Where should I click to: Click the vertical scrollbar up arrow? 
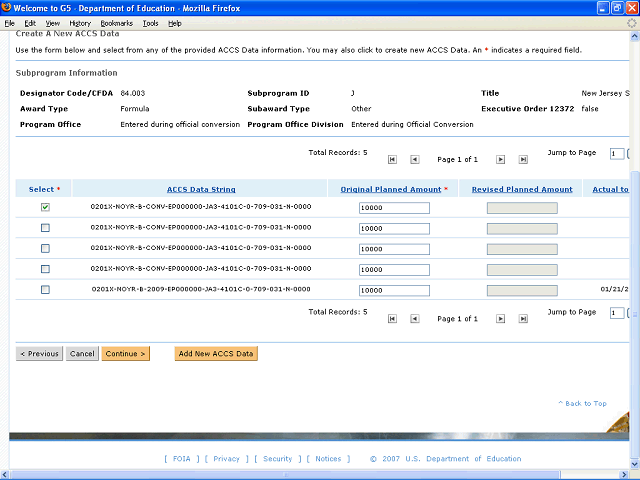635,36
